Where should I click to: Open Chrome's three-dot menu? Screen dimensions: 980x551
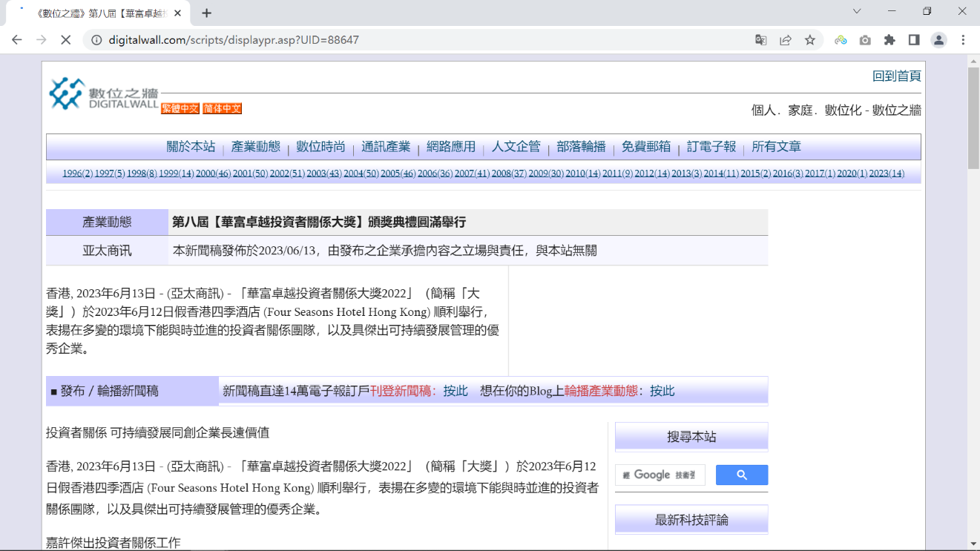coord(963,40)
